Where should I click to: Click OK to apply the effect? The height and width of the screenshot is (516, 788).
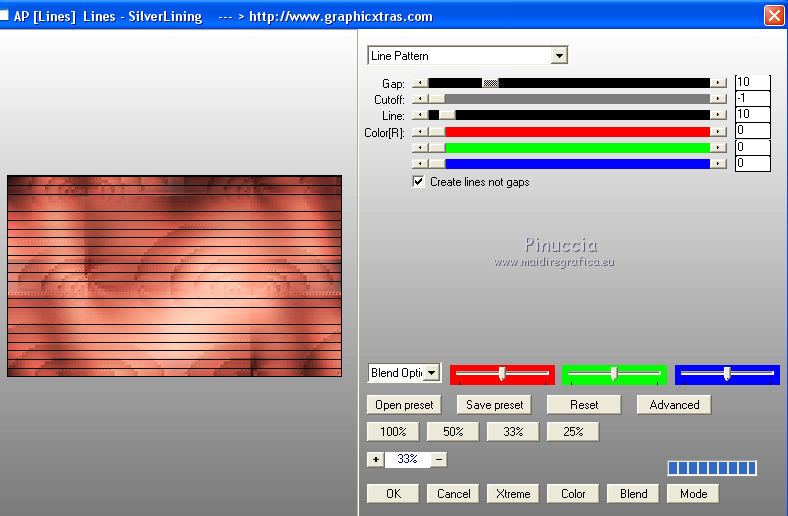tap(393, 494)
